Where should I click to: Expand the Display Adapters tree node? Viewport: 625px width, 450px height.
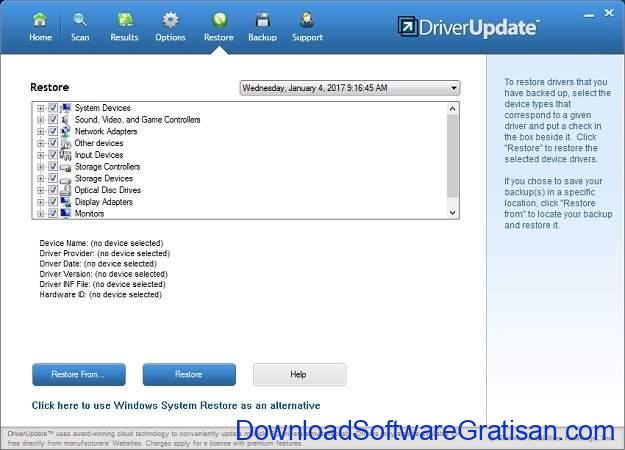pyautogui.click(x=40, y=202)
